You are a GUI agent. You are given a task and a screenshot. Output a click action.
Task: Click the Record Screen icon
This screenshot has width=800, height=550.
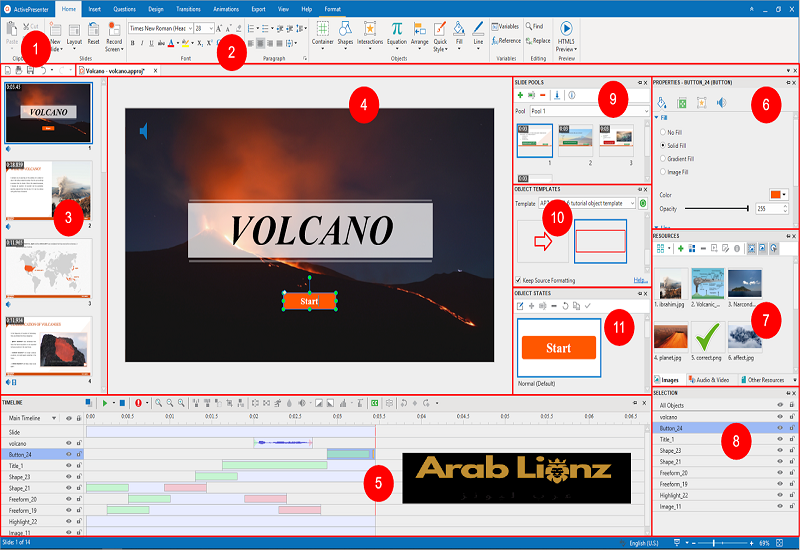click(x=114, y=30)
